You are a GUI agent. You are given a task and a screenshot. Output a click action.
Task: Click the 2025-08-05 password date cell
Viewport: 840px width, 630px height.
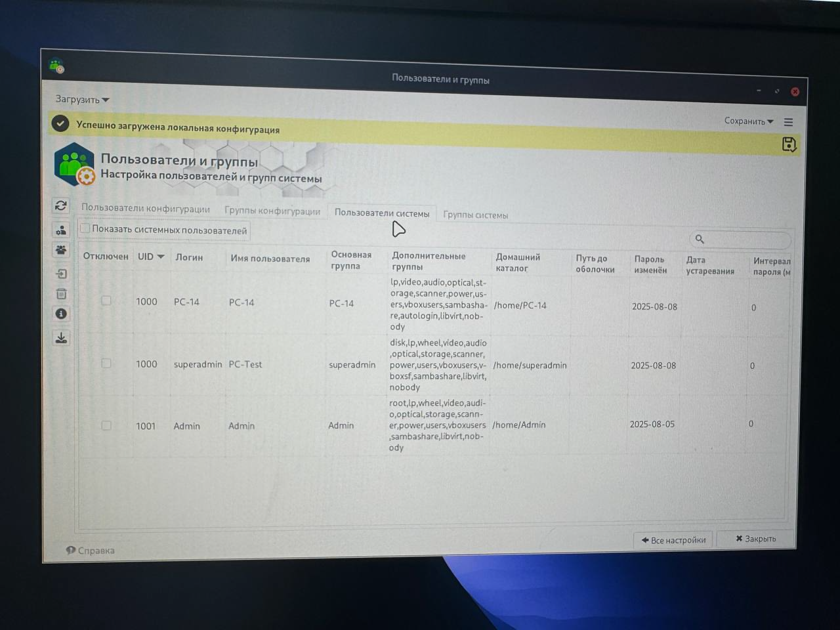(652, 424)
